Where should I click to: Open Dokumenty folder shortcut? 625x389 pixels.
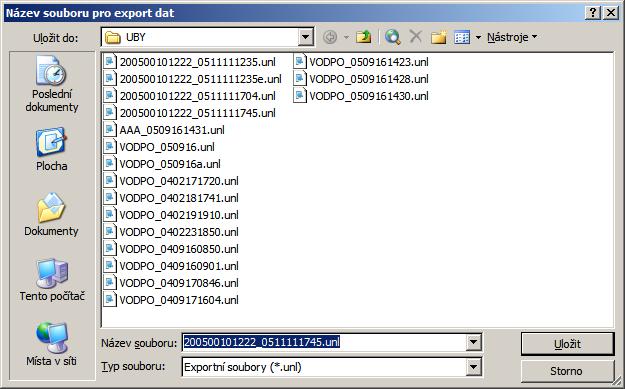[x=51, y=215]
